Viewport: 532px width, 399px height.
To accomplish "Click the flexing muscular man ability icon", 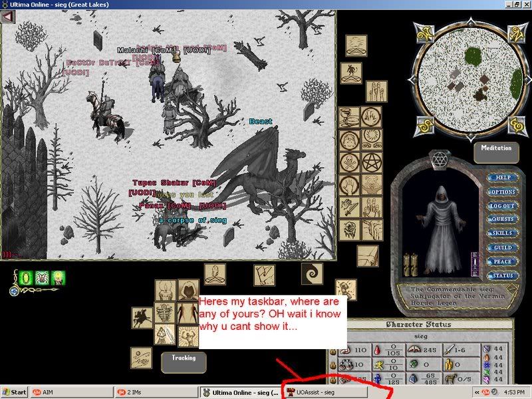I will [x=188, y=336].
